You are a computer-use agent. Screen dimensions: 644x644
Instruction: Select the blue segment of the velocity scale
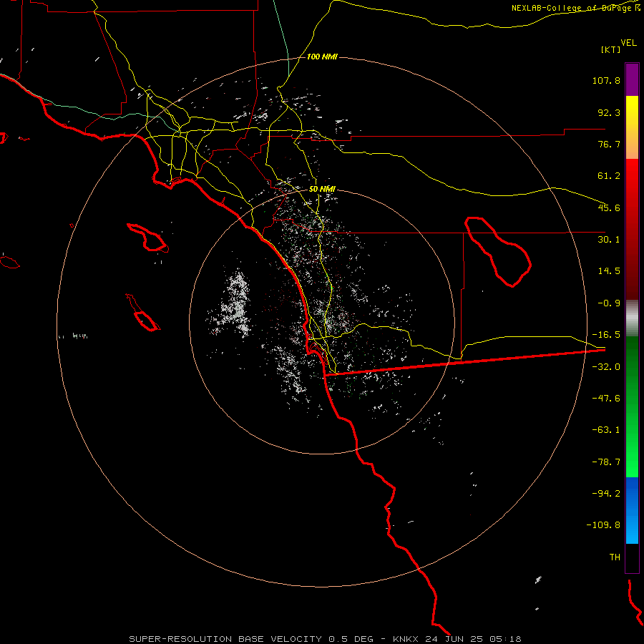(x=632, y=510)
